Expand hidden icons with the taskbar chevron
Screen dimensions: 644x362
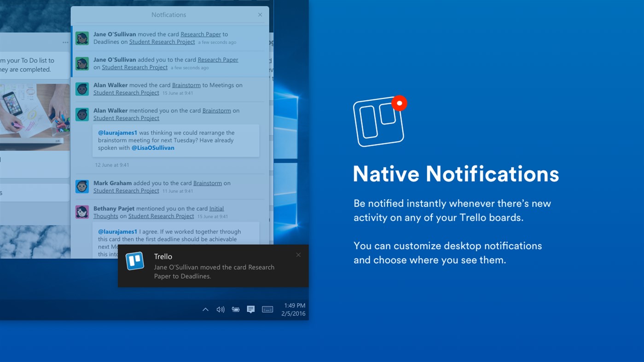pyautogui.click(x=205, y=309)
